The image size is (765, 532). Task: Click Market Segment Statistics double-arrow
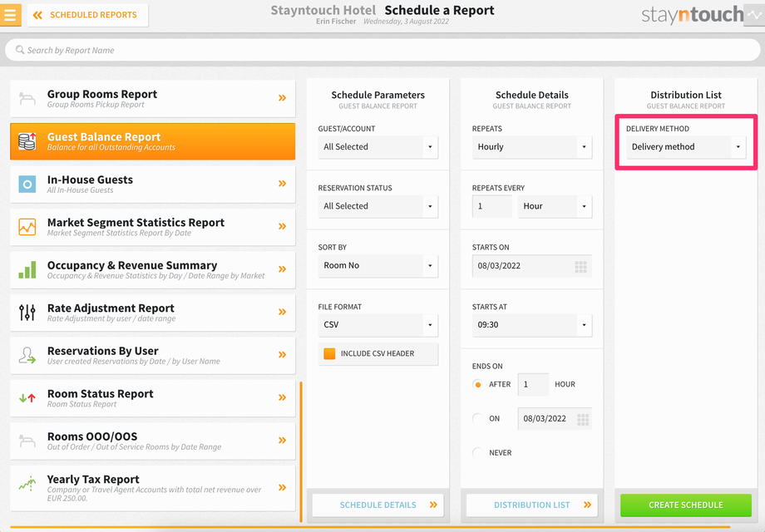pyautogui.click(x=283, y=226)
